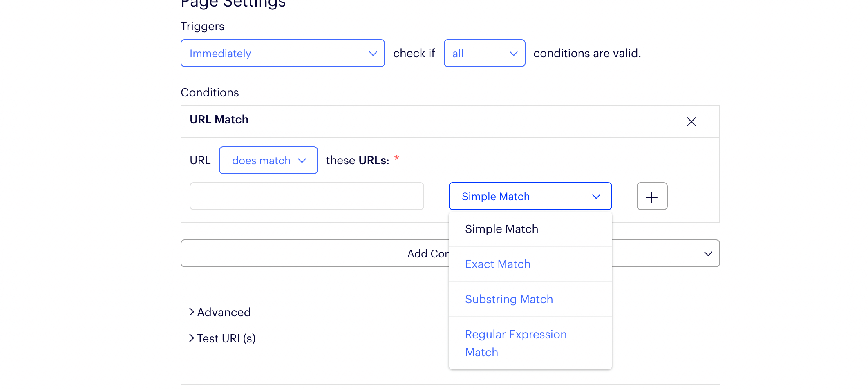The height and width of the screenshot is (389, 868).
Task: Remove the URL Match condition with X
Action: point(691,122)
